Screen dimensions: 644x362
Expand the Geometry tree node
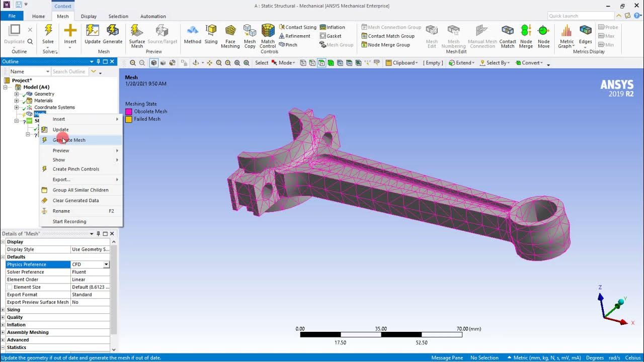point(17,94)
